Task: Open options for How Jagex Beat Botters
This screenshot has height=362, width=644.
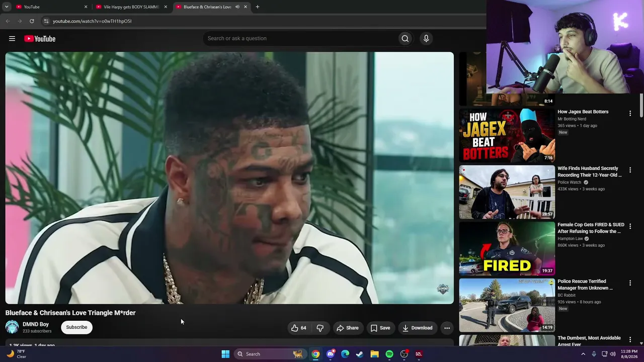Action: (x=630, y=114)
